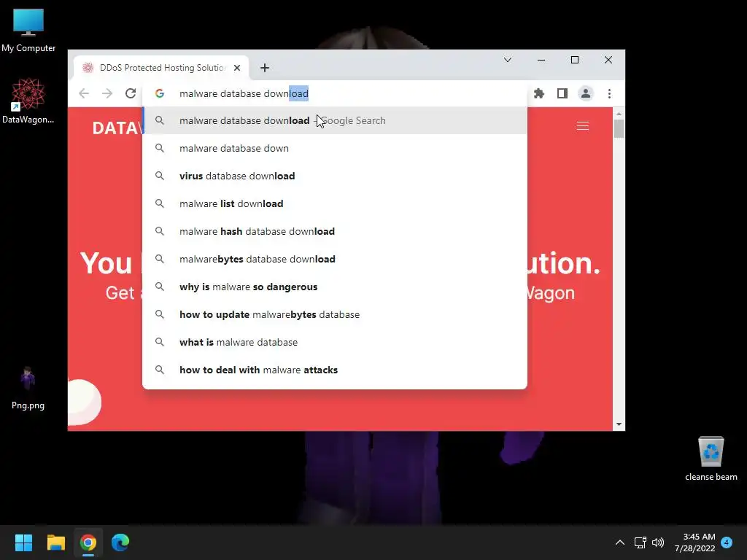Viewport: 747px width, 560px height.
Task: Select suggestion 'malware database download' Google Search
Action: coord(334,120)
